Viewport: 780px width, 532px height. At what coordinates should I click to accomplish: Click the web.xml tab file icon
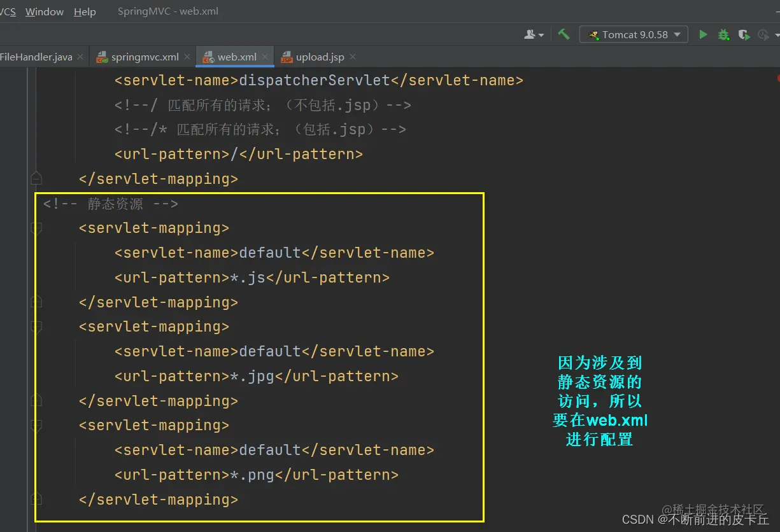click(208, 57)
